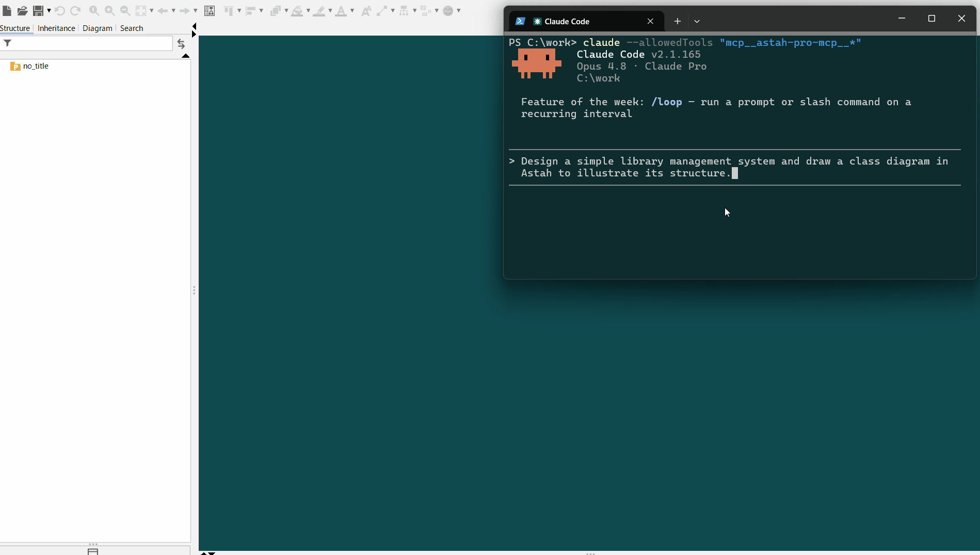Viewport: 980px width, 555px height.
Task: Click the /loop command text
Action: pyautogui.click(x=666, y=102)
